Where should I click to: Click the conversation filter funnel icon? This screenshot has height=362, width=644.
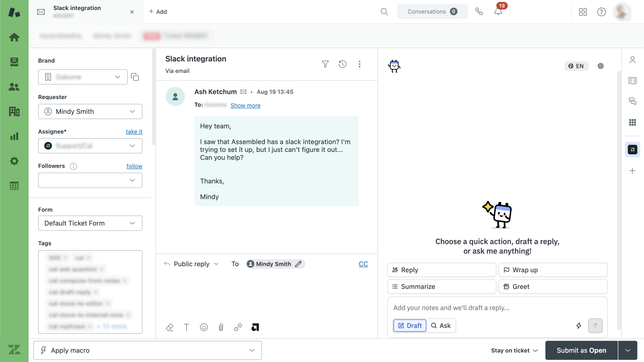pyautogui.click(x=325, y=64)
